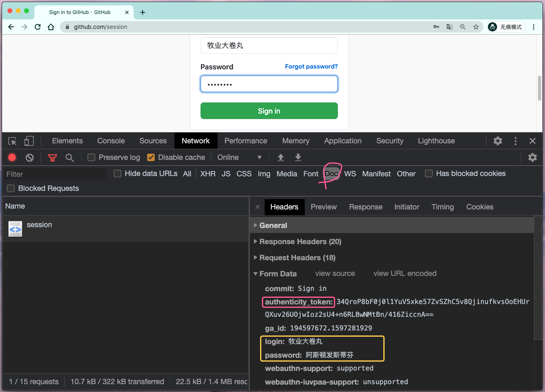Toggle the CSS filter type

[244, 174]
